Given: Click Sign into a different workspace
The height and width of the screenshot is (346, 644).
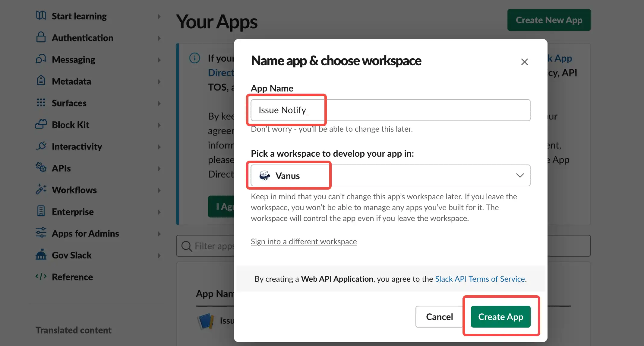Looking at the screenshot, I should pyautogui.click(x=304, y=241).
